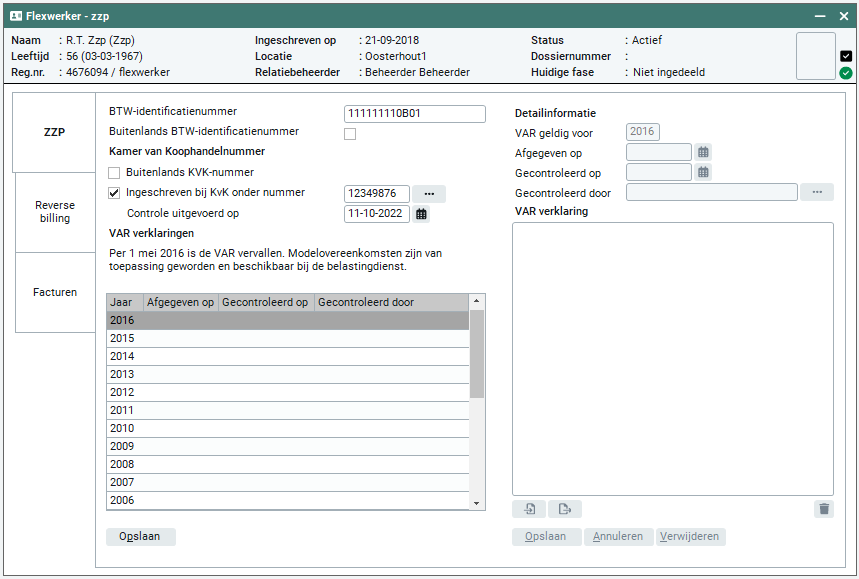Switch to the Reverse billing tab
Viewport: 859px width, 579px height.
(55, 211)
